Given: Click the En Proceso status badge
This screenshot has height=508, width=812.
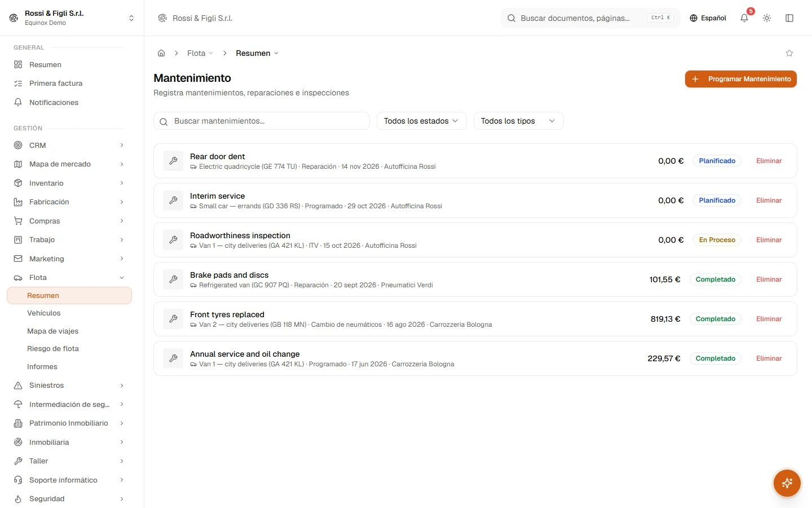Looking at the screenshot, I should 717,240.
